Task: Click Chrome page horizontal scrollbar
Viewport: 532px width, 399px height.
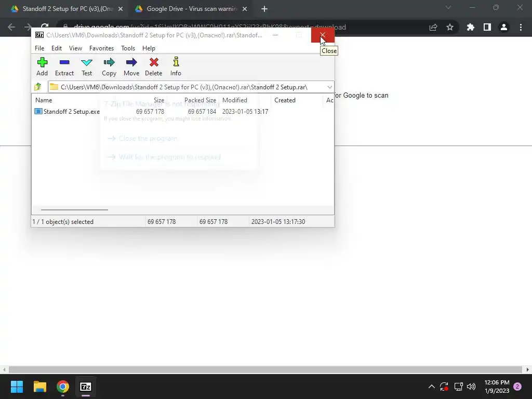Action: pos(265,369)
